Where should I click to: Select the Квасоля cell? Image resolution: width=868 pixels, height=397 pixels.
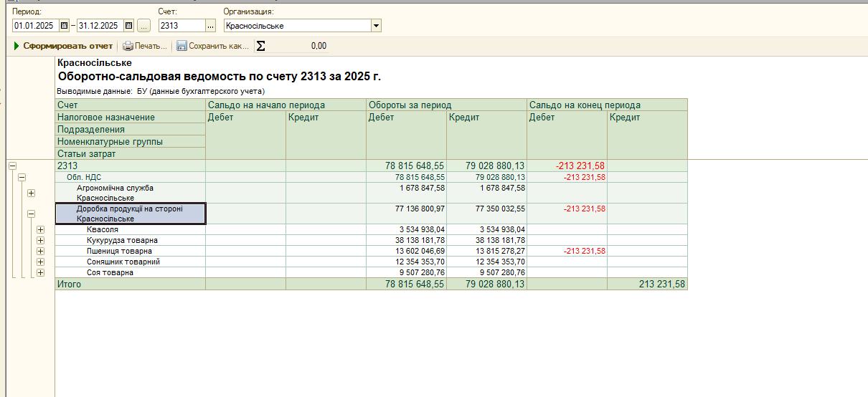[x=131, y=229]
